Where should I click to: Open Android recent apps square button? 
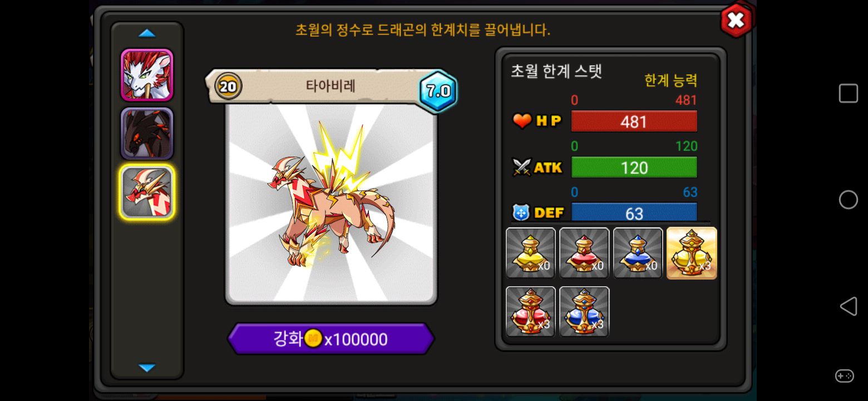[849, 94]
